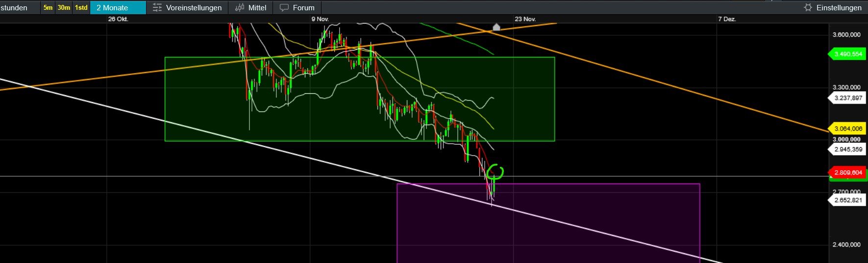Image resolution: width=868 pixels, height=263 pixels.
Task: Click the gray house-shaped time marker
Action: click(496, 27)
